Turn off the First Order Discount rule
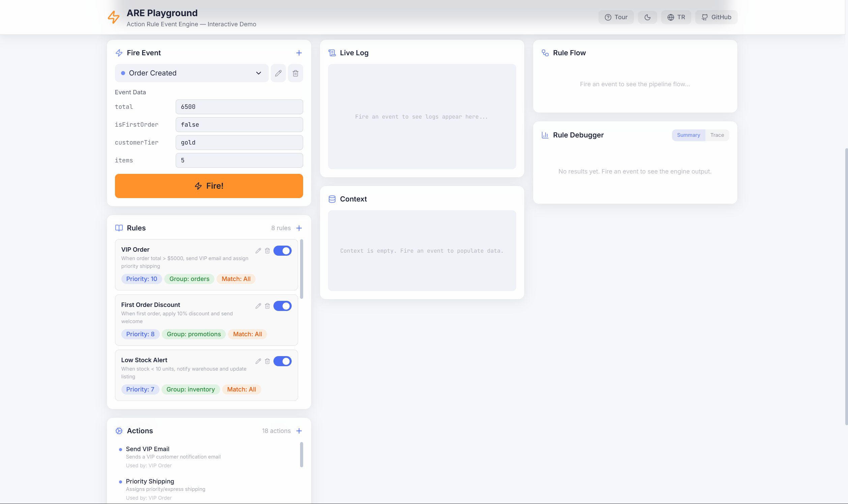 tap(283, 306)
